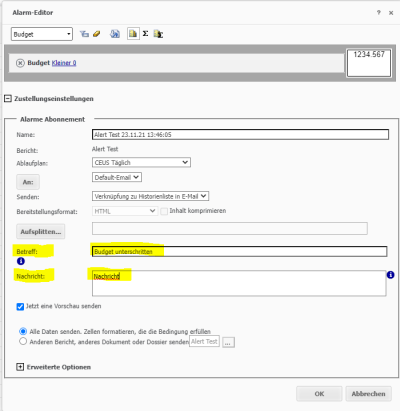Click the info icon below Betreff
The height and width of the screenshot is (411, 400).
[21, 261]
